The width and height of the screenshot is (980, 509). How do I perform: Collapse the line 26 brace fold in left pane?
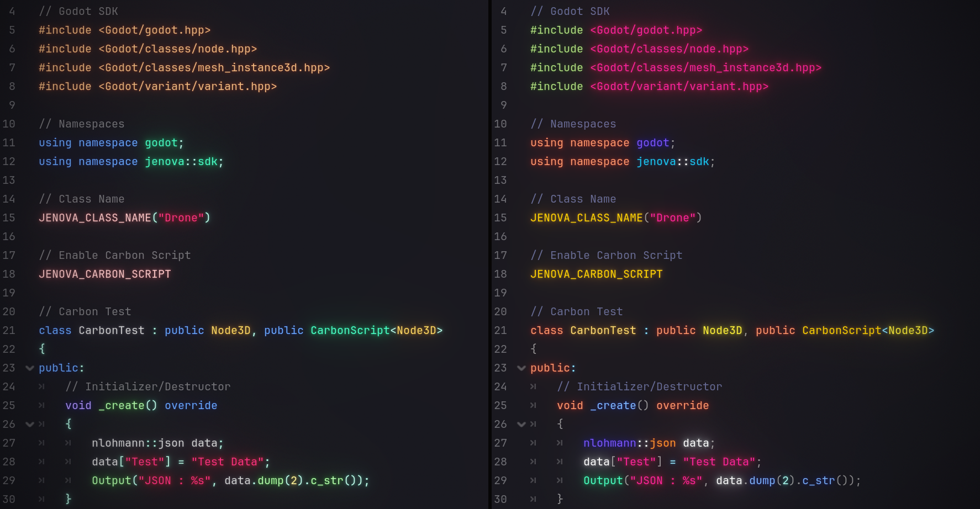coord(30,425)
